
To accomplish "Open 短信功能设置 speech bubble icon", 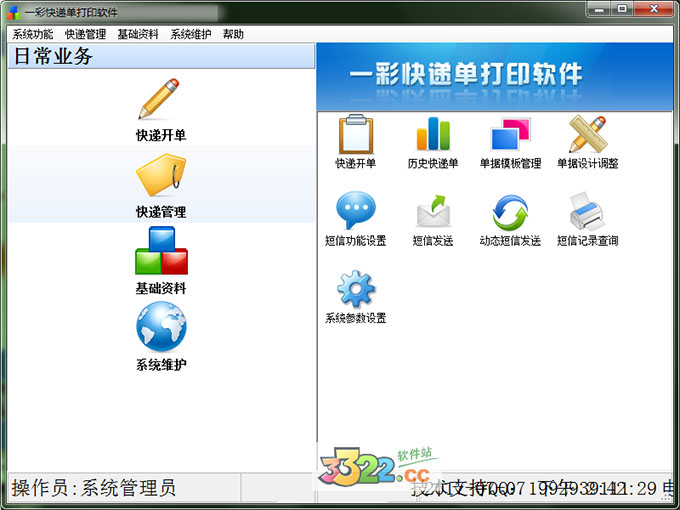I will (x=356, y=211).
